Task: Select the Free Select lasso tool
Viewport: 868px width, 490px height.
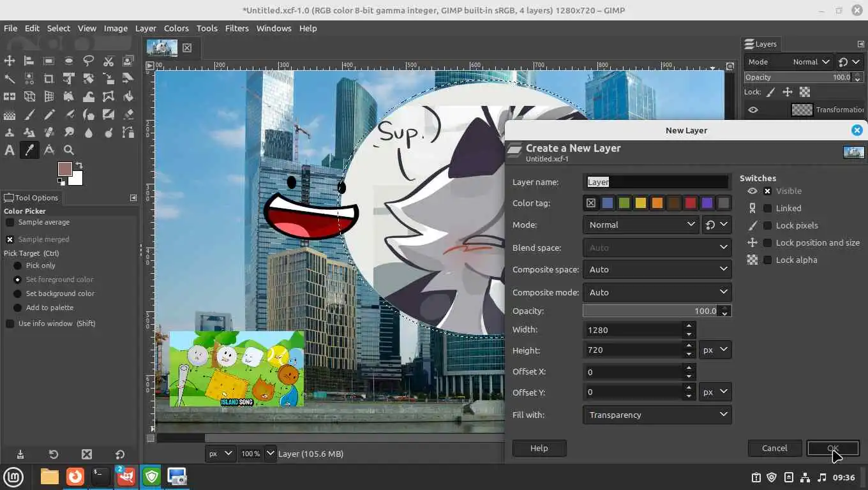Action: coord(88,61)
